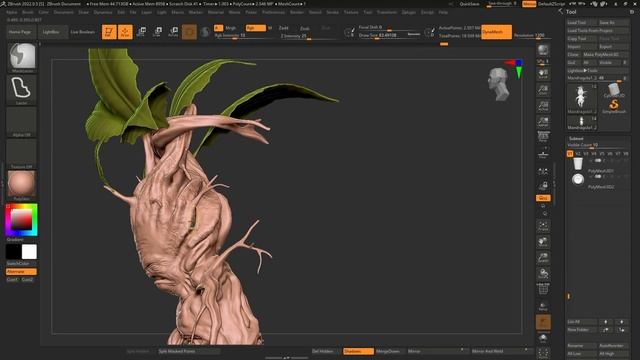
Task: Click the BPR render icon on right shelf
Action: tap(543, 50)
